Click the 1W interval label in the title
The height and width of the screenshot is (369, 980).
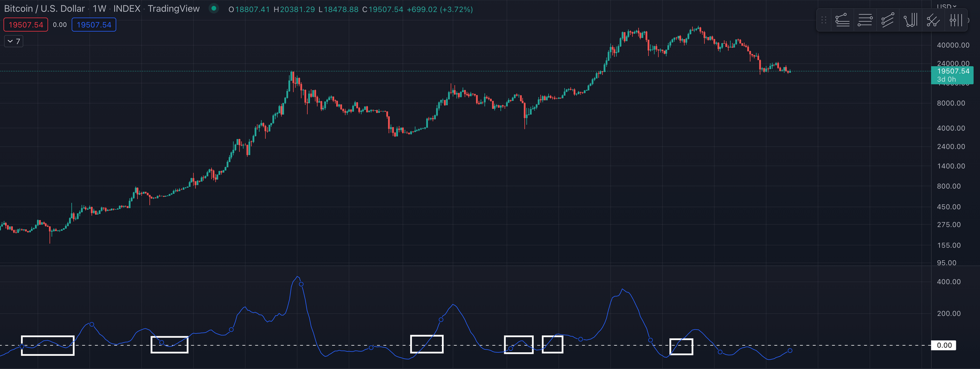99,9
